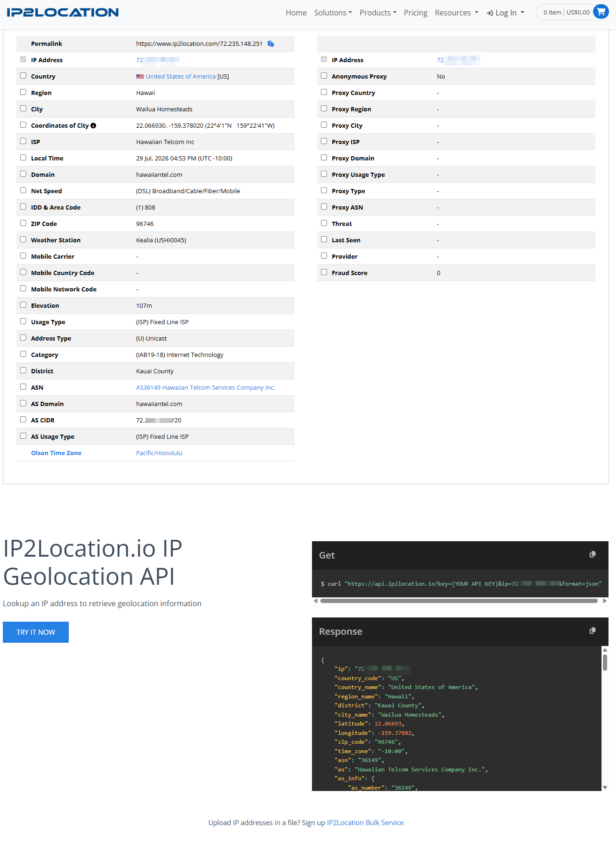Screen dimensions: 616x842
Task: Enable the City checkbox
Action: [23, 109]
